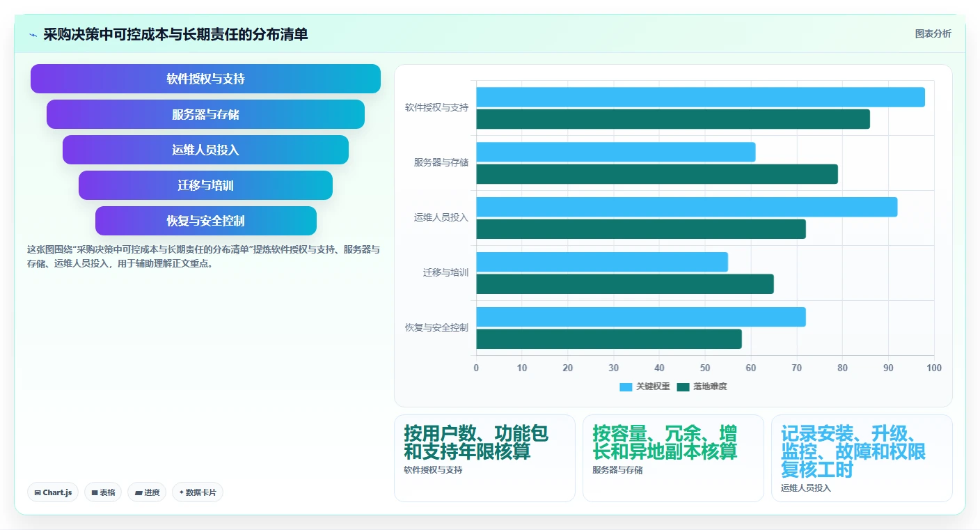
Task: Toggle the 落地难度 legend color swatch
Action: 683,387
